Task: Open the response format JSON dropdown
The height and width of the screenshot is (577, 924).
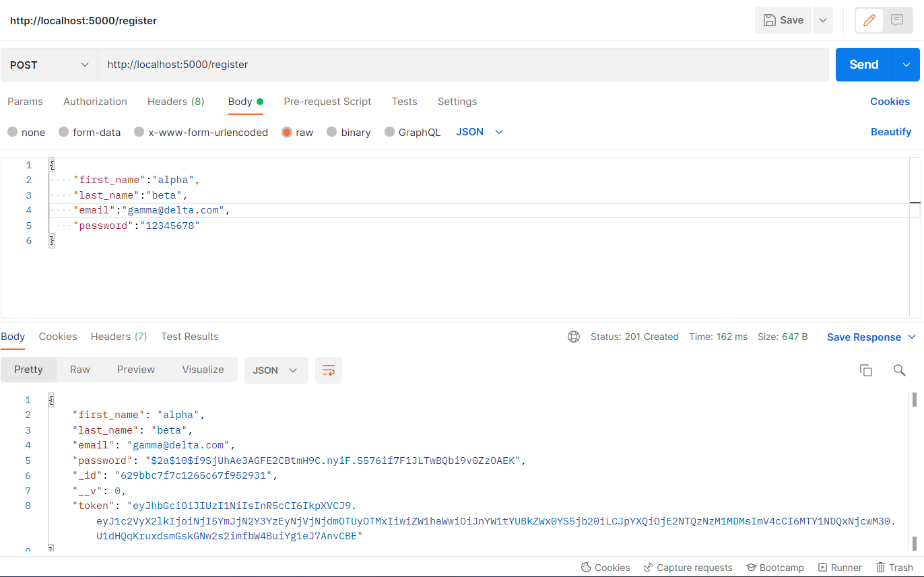Action: [x=275, y=370]
